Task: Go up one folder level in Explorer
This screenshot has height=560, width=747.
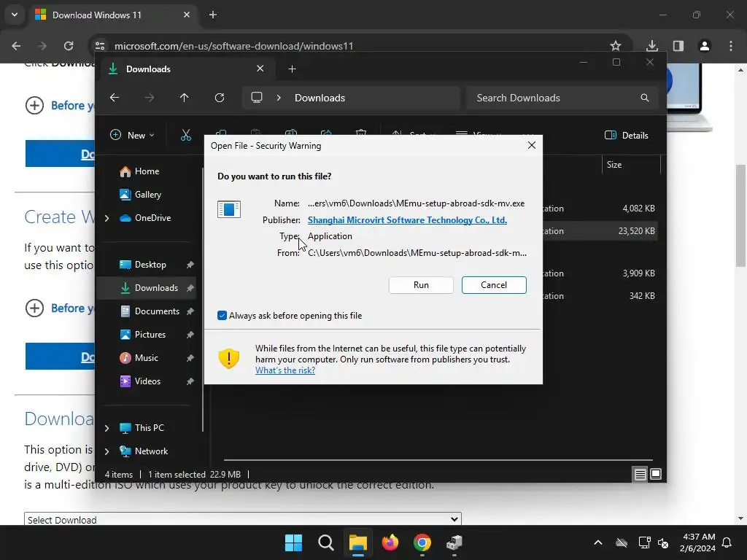Action: pyautogui.click(x=185, y=98)
